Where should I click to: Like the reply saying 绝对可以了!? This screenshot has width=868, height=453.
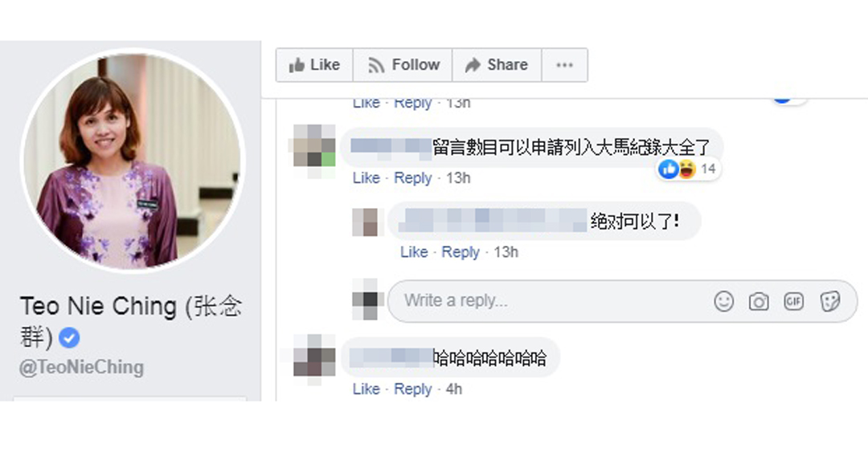(x=414, y=252)
